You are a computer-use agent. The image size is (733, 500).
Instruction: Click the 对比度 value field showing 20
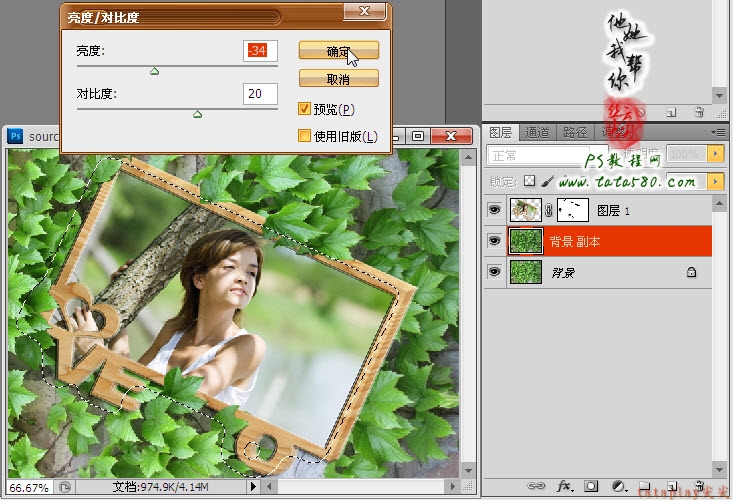tap(260, 93)
